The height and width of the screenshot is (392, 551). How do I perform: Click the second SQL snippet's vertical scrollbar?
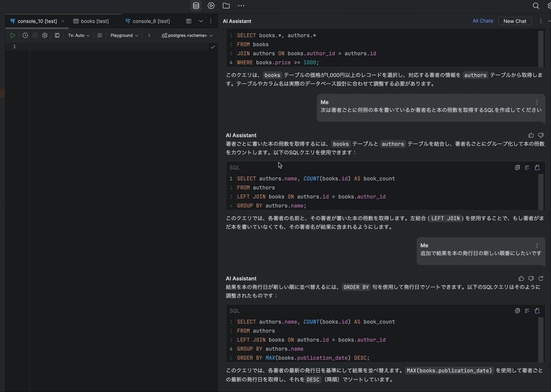pos(541,192)
